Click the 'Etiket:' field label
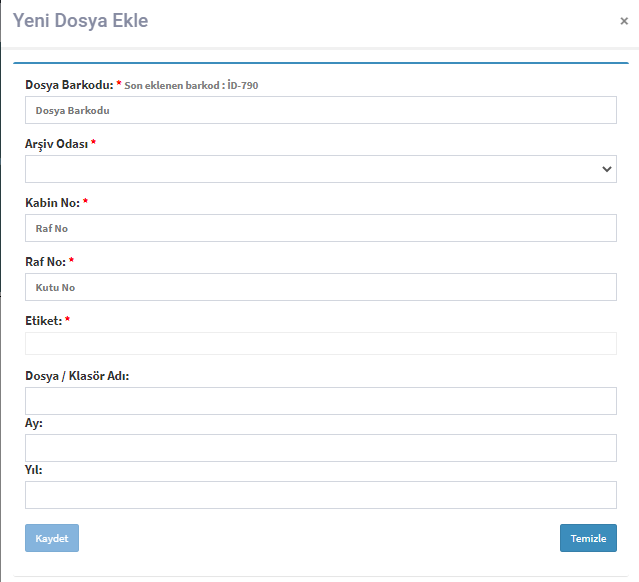Image resolution: width=639 pixels, height=582 pixels. (43, 321)
